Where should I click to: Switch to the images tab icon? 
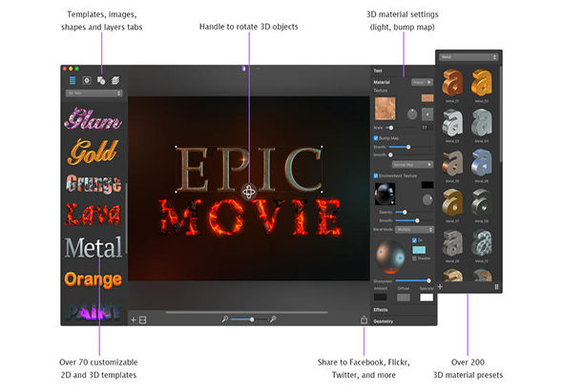pos(87,80)
